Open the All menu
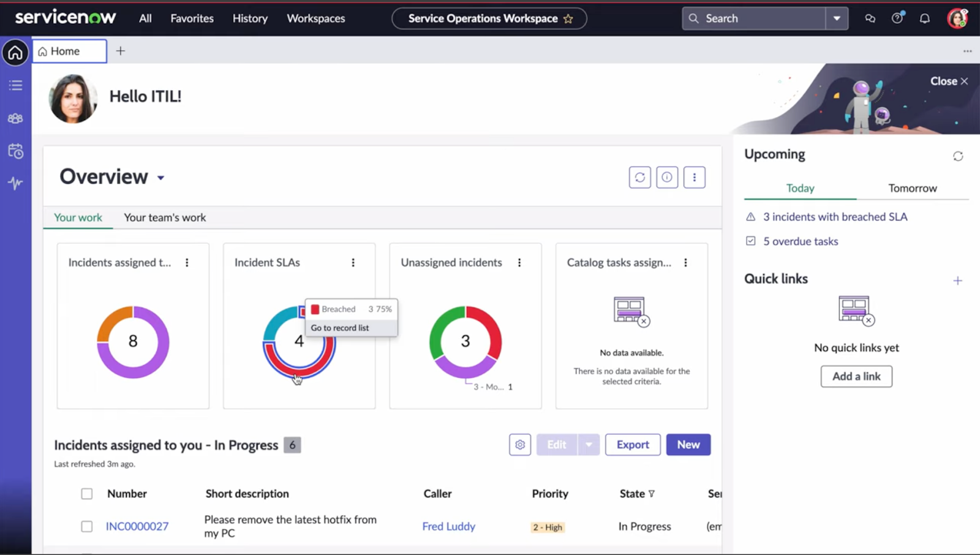 [x=145, y=18]
